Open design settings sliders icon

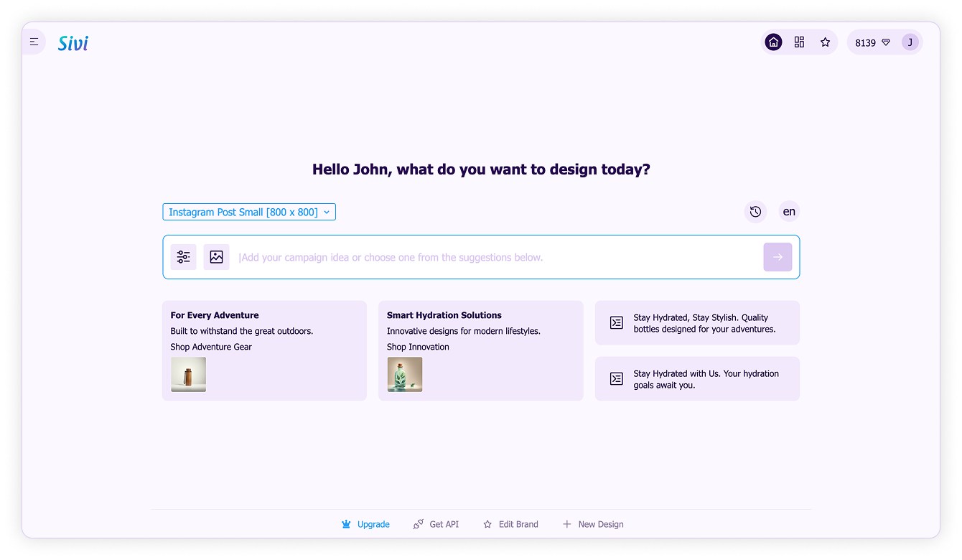pos(183,257)
